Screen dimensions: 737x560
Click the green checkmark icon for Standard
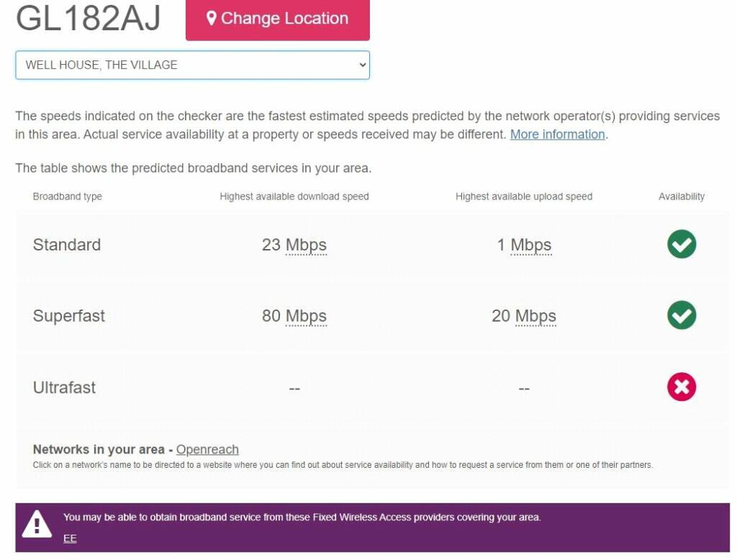[681, 244]
